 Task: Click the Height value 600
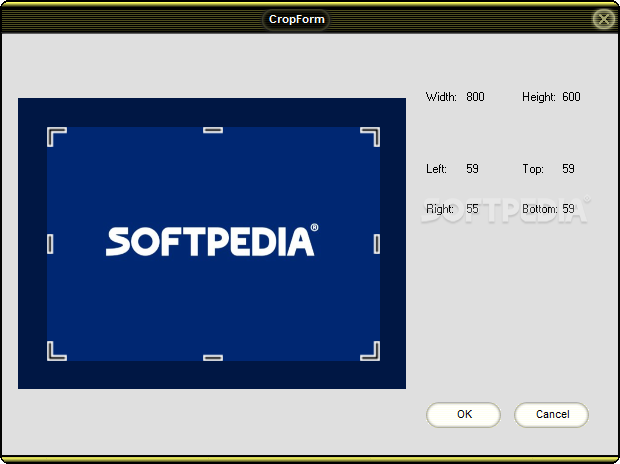571,97
